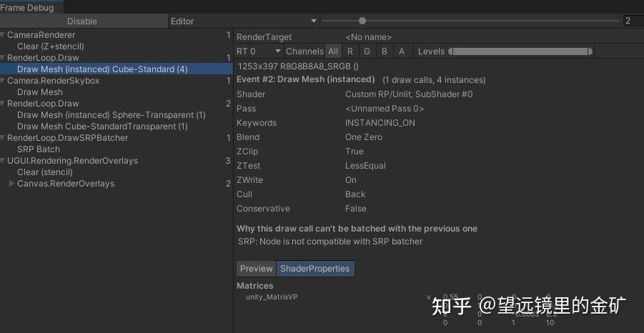This screenshot has width=644, height=333.
Task: Select Clear (Z+stencil) event
Action: click(51, 46)
